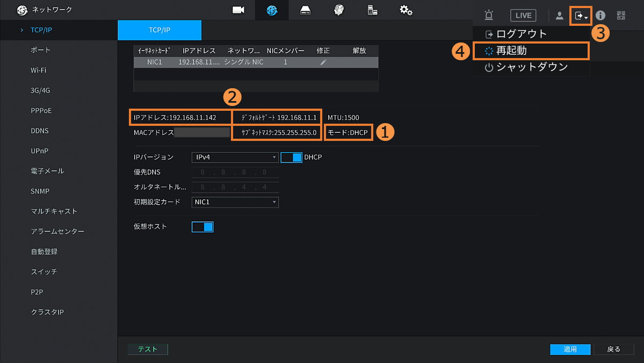Image resolution: width=644 pixels, height=363 pixels.
Task: Click the 適用 button
Action: click(570, 349)
